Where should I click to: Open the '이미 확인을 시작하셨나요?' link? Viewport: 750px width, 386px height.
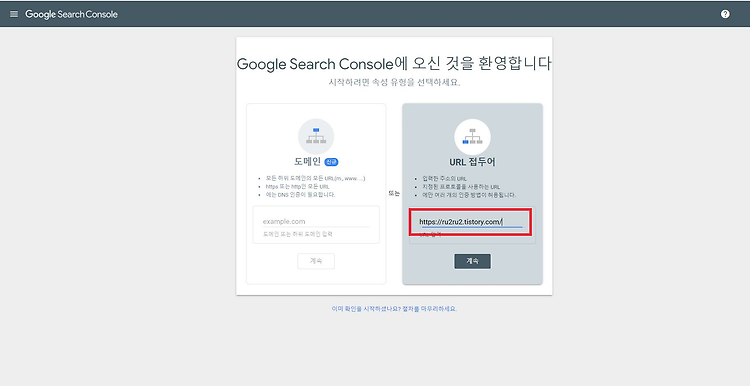click(394, 309)
